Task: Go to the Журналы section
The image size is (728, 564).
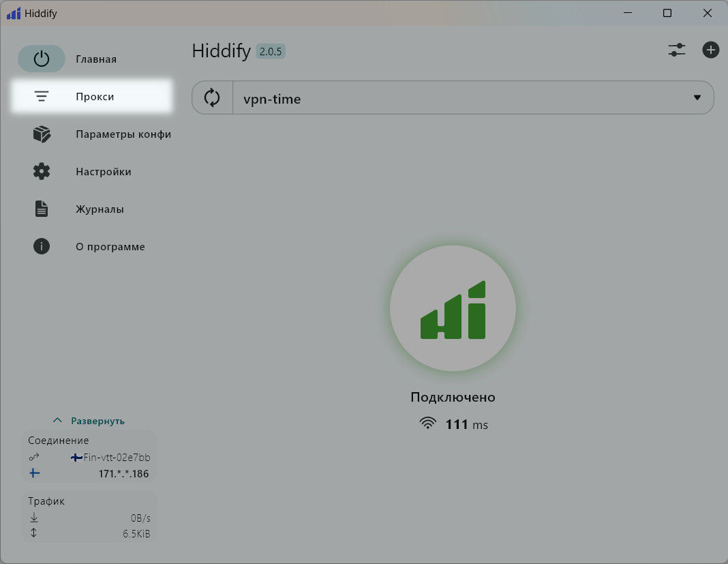Action: click(100, 209)
